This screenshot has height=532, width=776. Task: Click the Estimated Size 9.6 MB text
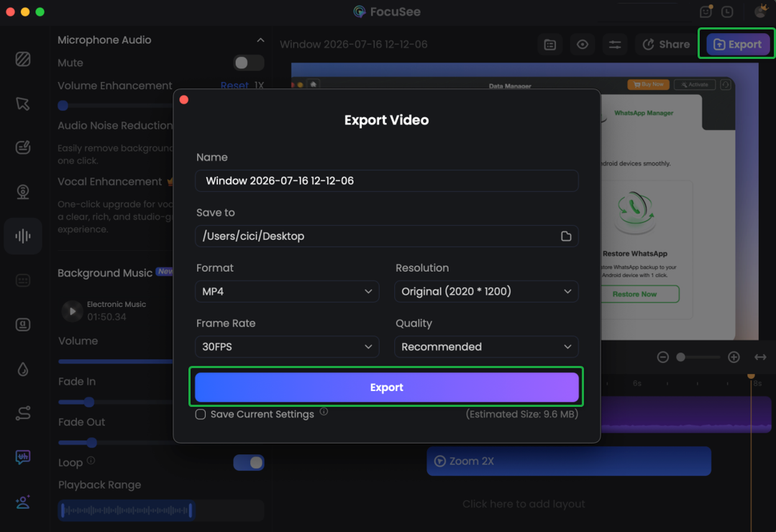[521, 414]
